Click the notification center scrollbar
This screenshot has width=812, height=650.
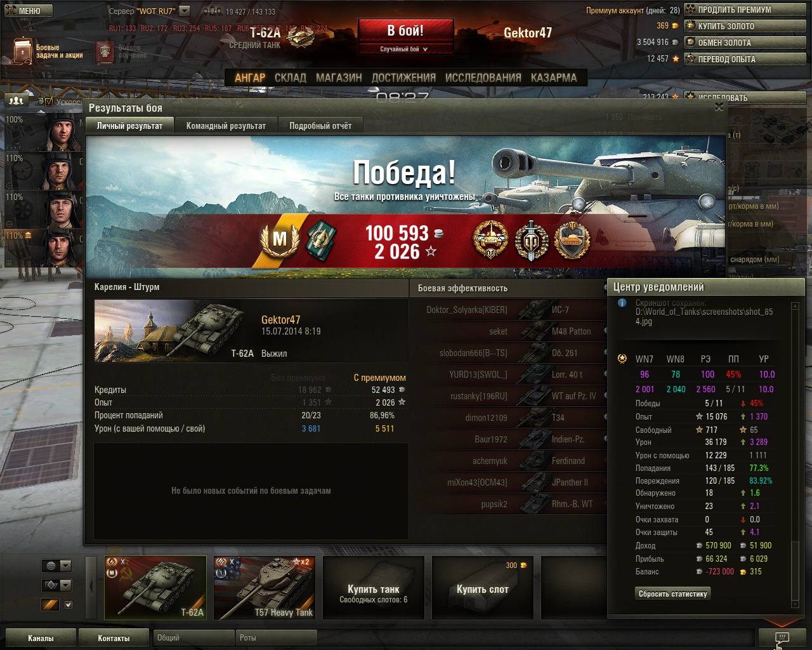tap(796, 455)
